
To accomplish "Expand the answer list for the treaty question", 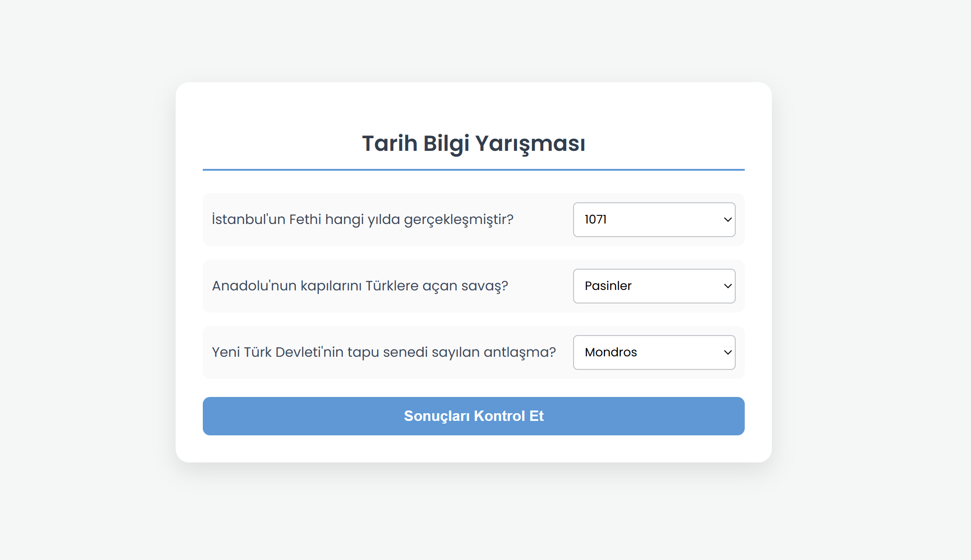I will click(654, 352).
